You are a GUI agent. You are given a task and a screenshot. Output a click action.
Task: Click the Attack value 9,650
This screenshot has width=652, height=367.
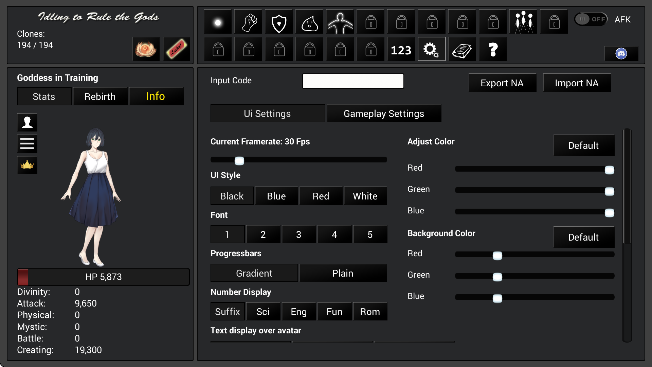point(86,303)
